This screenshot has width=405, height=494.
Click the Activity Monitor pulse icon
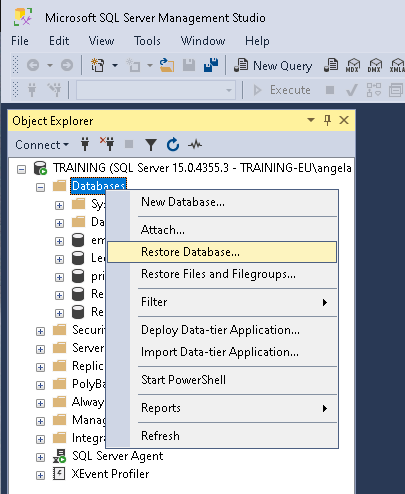(195, 145)
